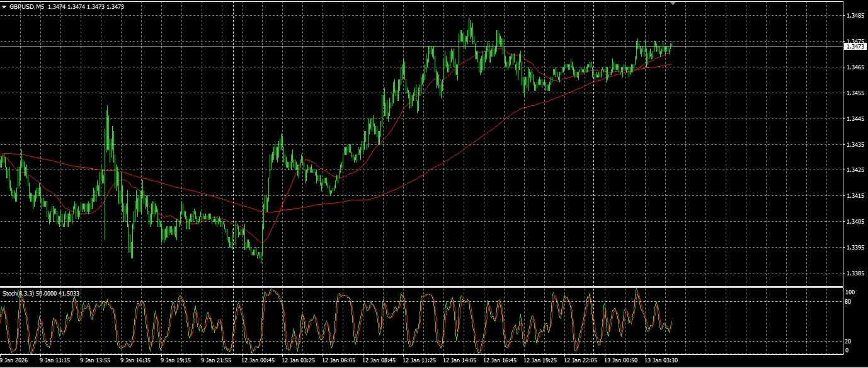Click the 1.3385 price axis label
Image resolution: width=868 pixels, height=368 pixels.
(855, 273)
